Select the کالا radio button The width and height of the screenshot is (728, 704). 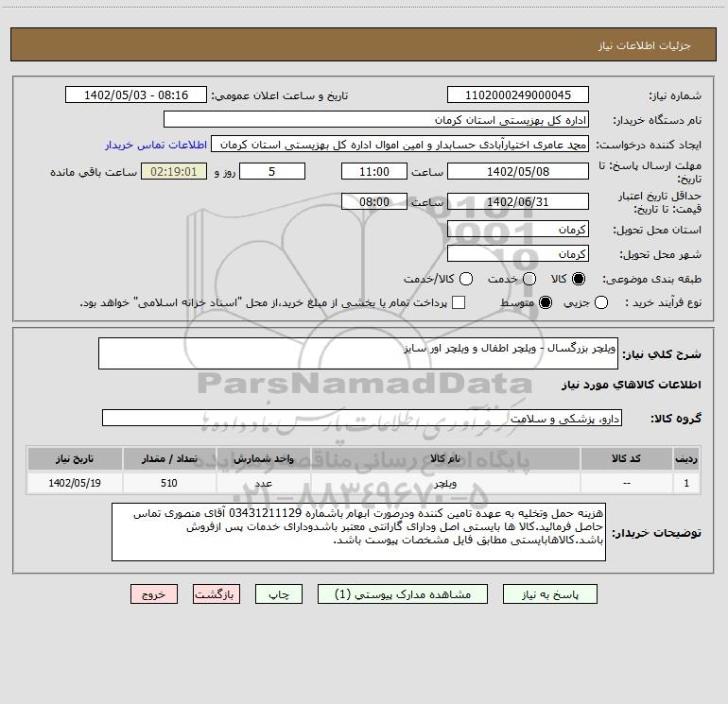pyautogui.click(x=579, y=279)
